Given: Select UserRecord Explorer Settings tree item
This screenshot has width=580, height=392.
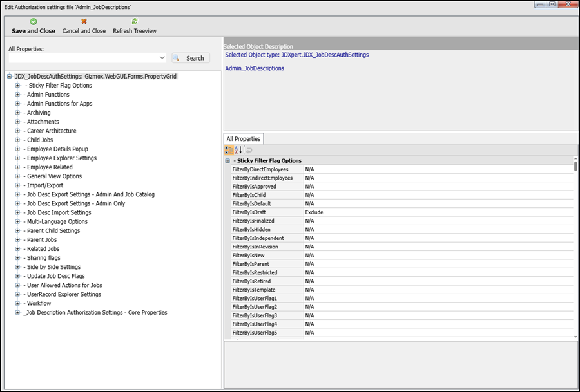Looking at the screenshot, I should tap(62, 294).
